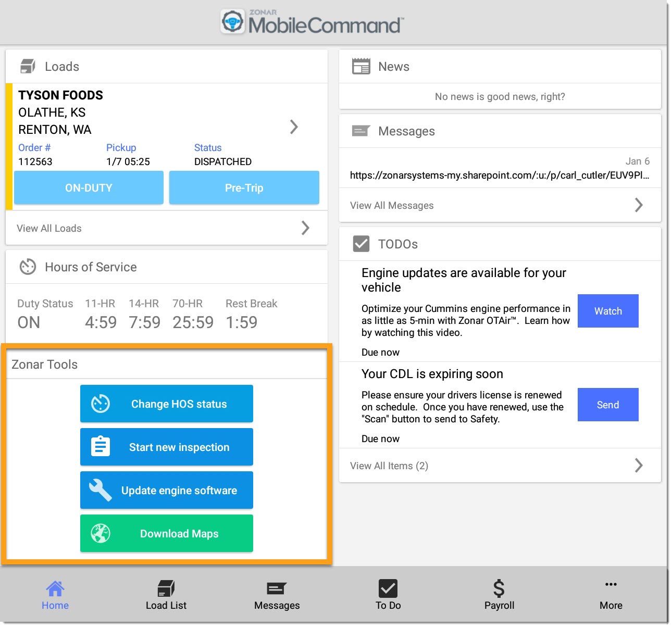The image size is (672, 627).
Task: Click the pickup time 1/7 05:25
Action: [128, 161]
